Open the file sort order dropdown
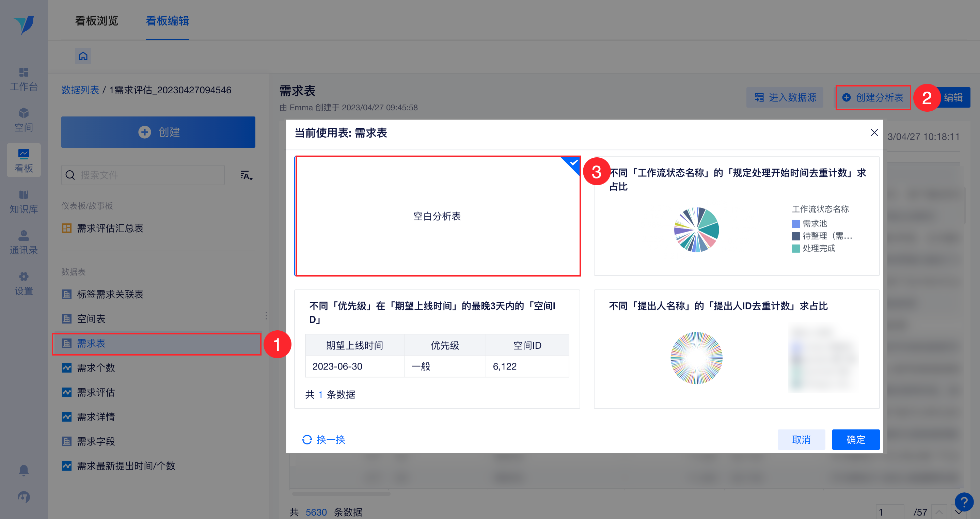 pos(246,175)
